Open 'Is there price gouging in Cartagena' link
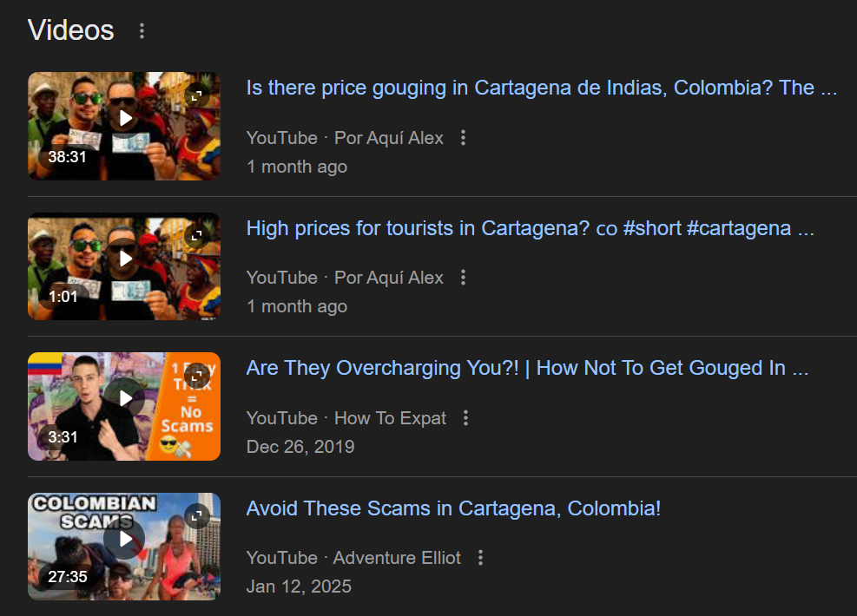The width and height of the screenshot is (857, 616). tap(542, 88)
